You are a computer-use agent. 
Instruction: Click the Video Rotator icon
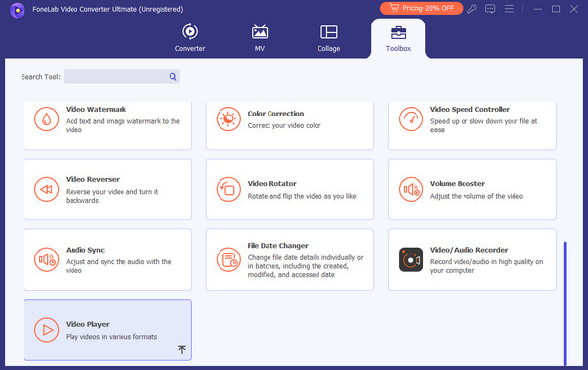point(228,190)
